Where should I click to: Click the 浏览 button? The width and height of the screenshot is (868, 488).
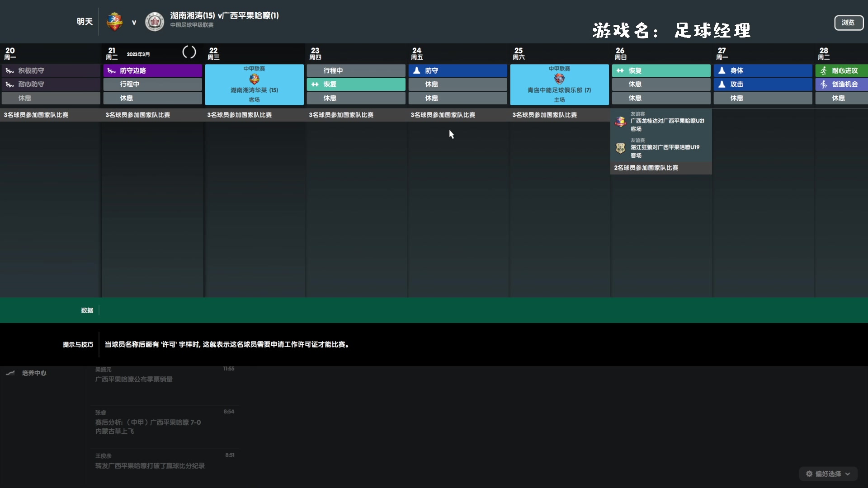click(848, 23)
